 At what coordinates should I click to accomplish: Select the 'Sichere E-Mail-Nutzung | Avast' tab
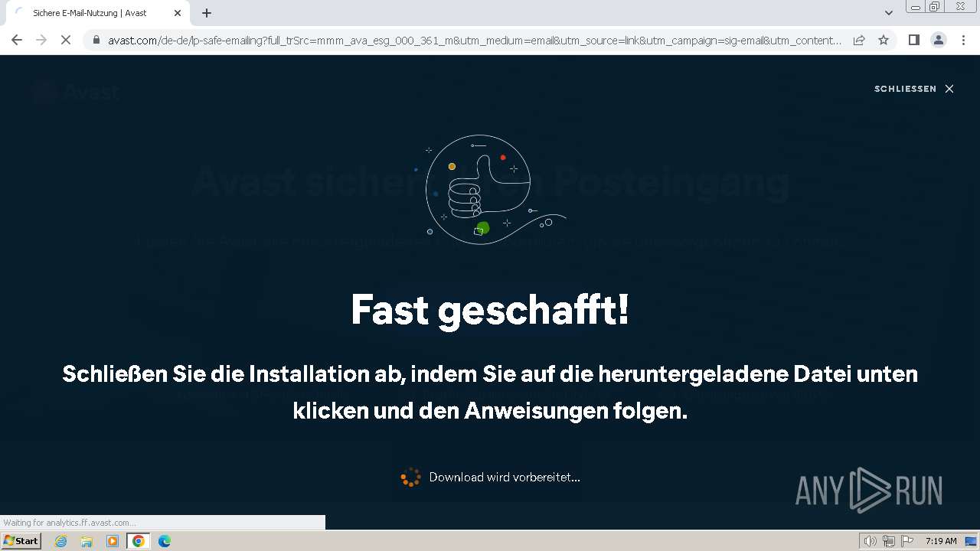click(98, 13)
